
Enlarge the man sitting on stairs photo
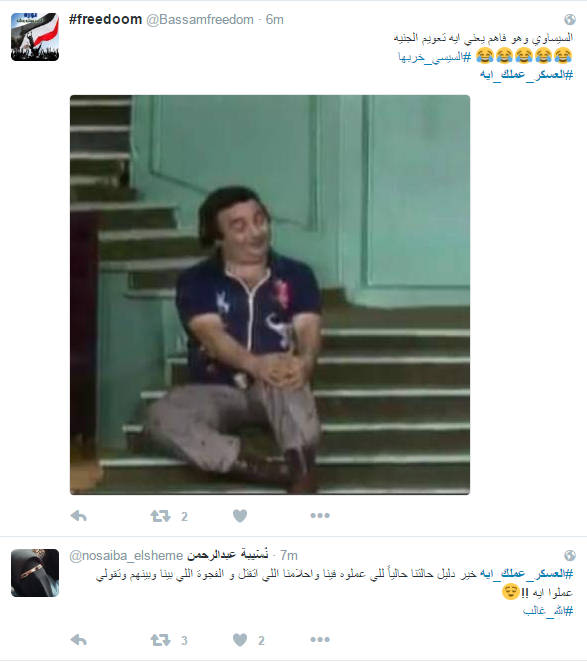tap(270, 295)
